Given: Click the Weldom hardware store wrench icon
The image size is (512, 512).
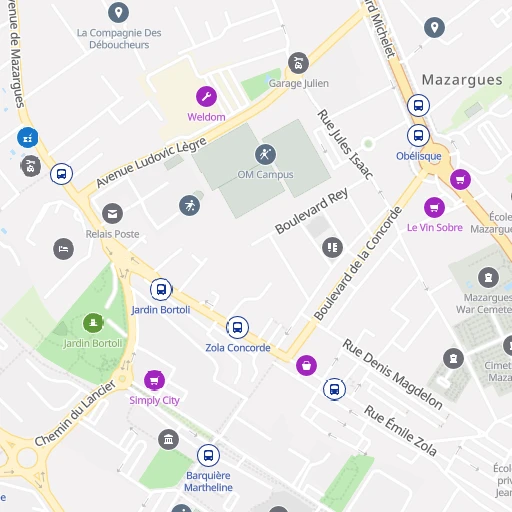Looking at the screenshot, I should pos(206,97).
